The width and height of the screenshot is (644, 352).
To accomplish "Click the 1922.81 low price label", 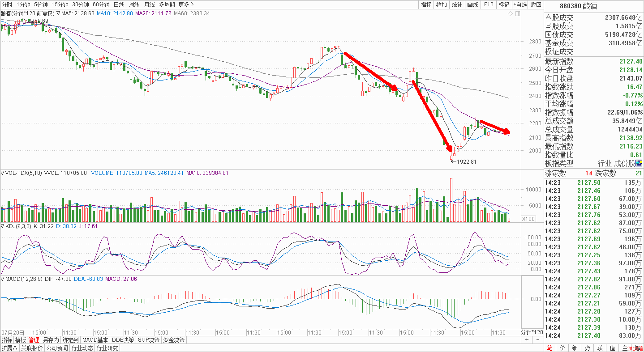I will pos(467,162).
